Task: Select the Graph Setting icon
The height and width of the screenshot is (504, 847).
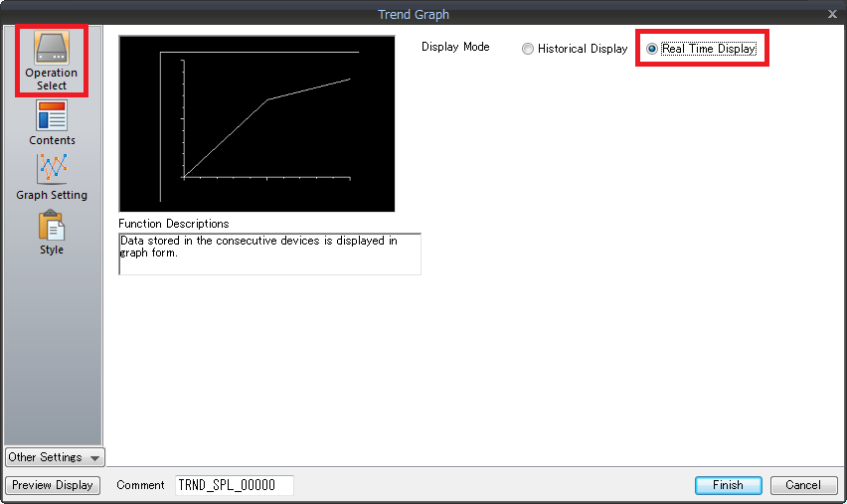Action: [52, 169]
